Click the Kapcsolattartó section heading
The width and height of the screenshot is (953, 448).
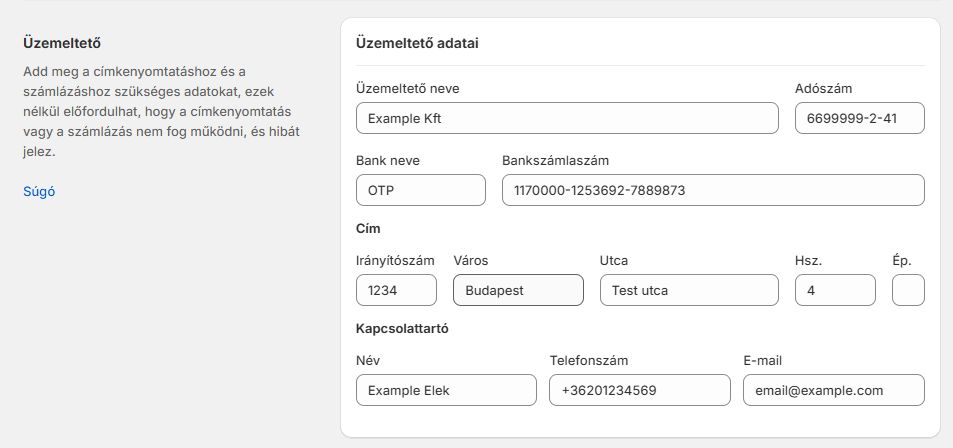tap(401, 329)
